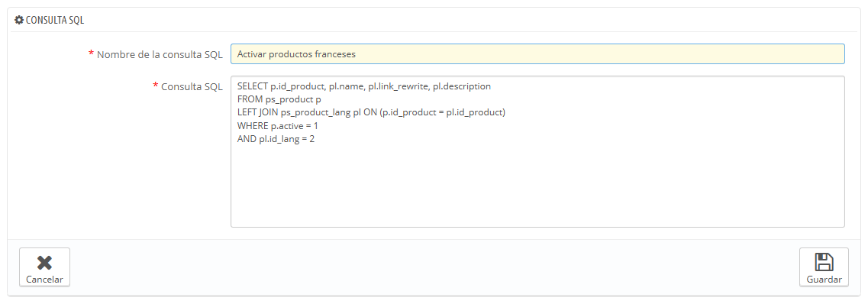Click the red asterisk beside Consulta SQL label
This screenshot has width=868, height=304.
[x=156, y=86]
